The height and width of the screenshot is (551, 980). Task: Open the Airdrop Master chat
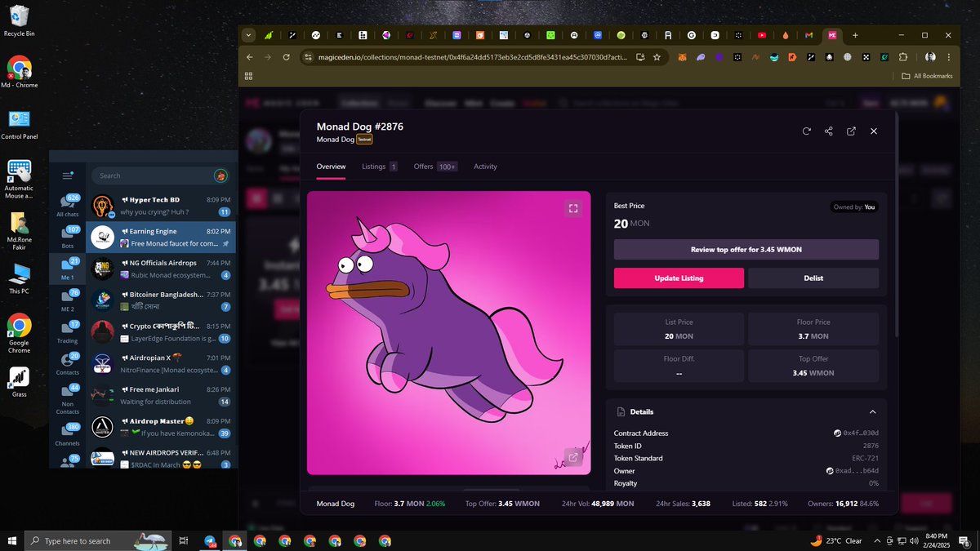[161, 427]
